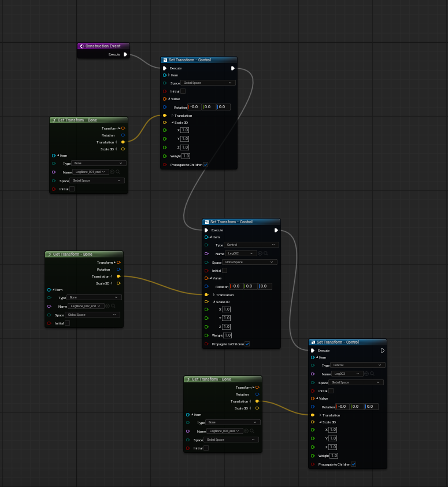
Task: Click the Weight input pin on Leg002 node
Action: pyautogui.click(x=206, y=335)
